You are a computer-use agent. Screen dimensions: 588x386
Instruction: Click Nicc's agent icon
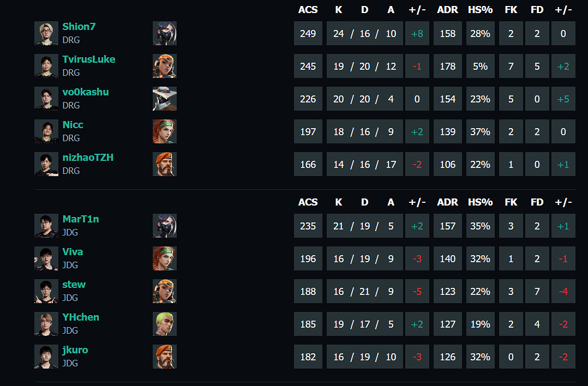pos(164,131)
